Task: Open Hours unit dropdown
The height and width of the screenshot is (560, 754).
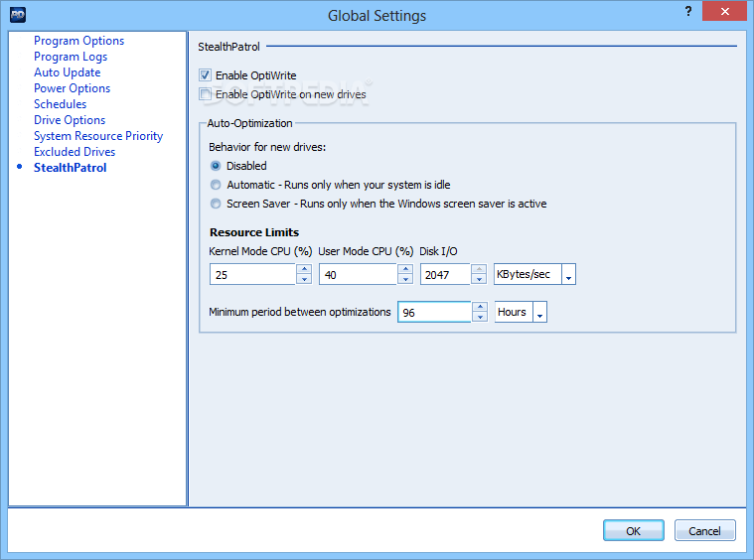Action: coord(539,312)
